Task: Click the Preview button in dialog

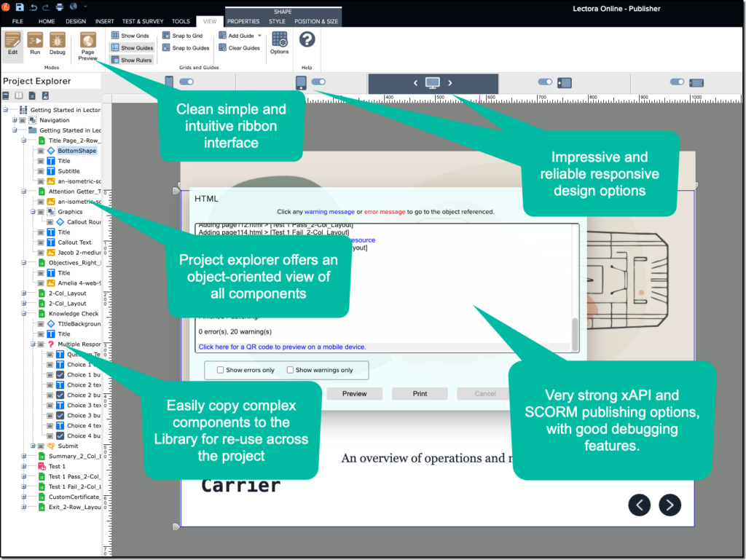Action: pos(354,393)
